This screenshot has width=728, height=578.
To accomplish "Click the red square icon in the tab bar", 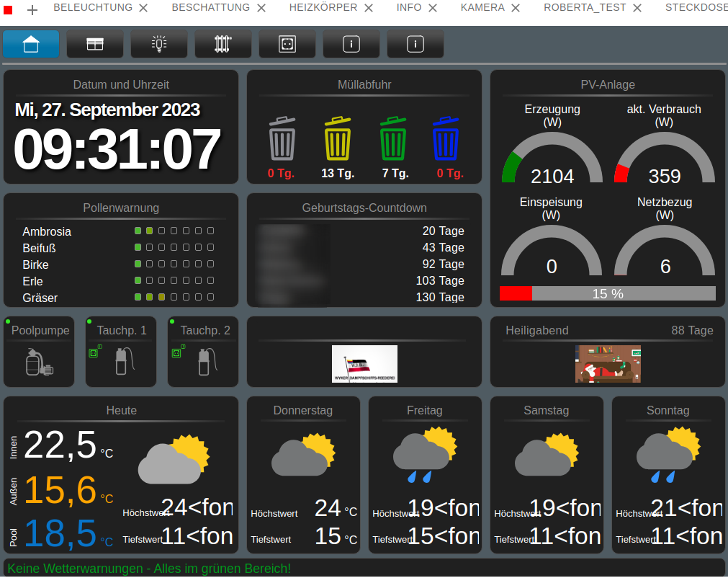I will tap(8, 9).
